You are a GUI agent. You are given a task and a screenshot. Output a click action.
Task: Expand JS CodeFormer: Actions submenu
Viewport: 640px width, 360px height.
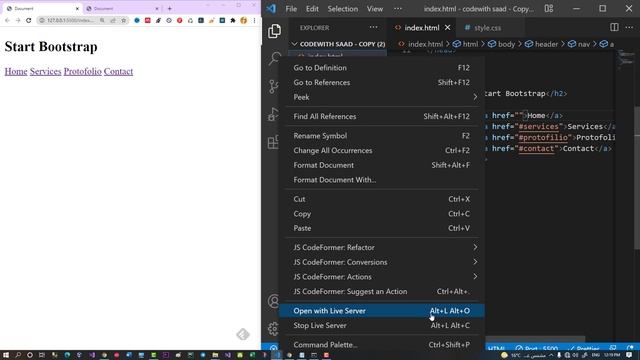382,277
